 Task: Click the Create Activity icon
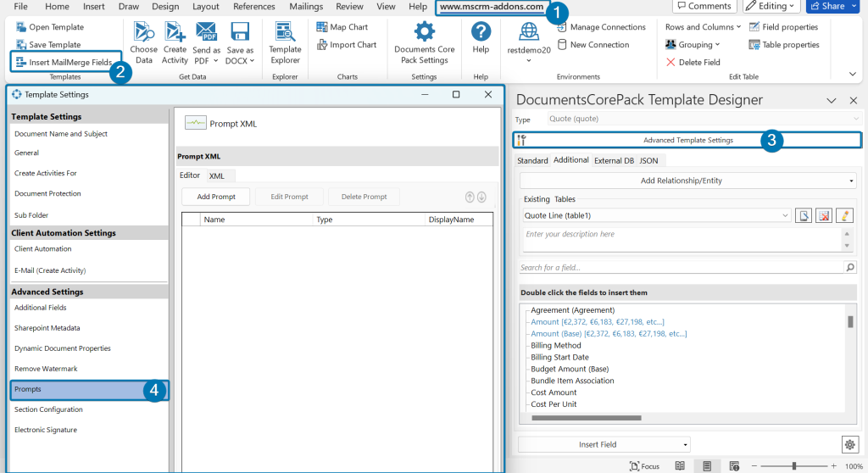coord(175,31)
